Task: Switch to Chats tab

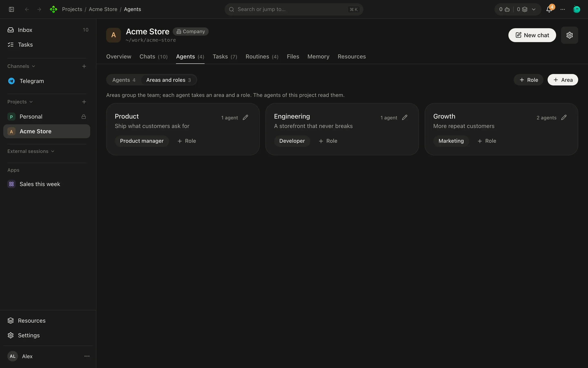Action: [154, 56]
